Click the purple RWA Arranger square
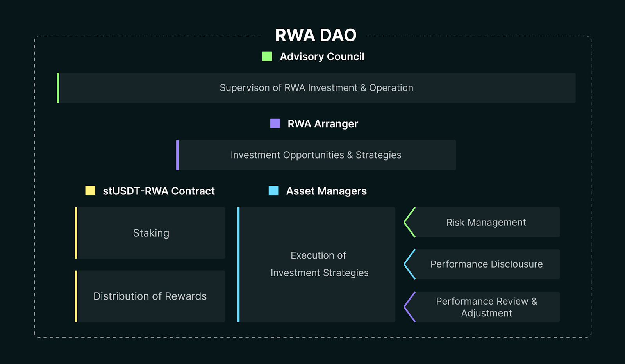 (x=275, y=123)
